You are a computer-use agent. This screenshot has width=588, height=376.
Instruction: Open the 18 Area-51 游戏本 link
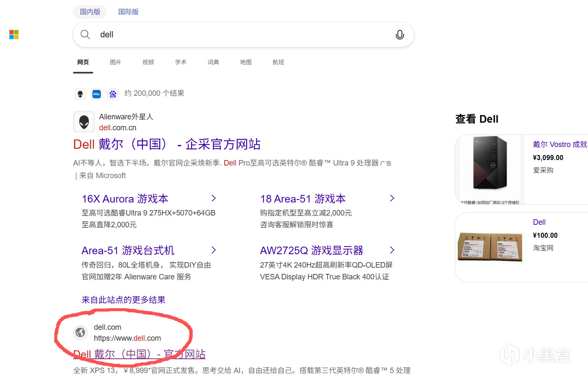tap(303, 199)
